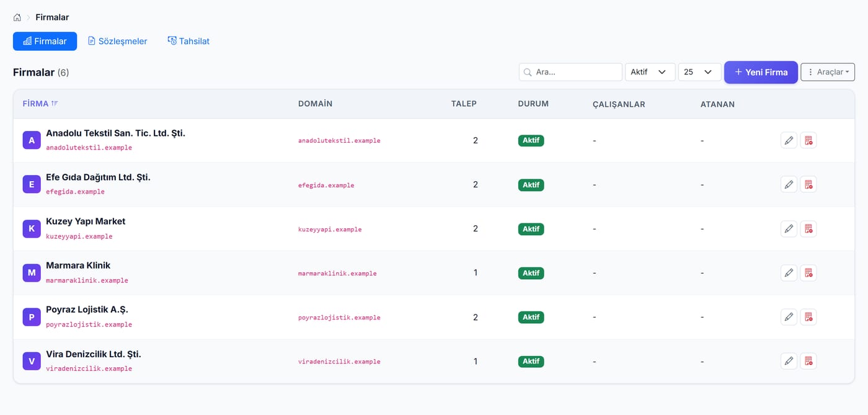Edit Kuzey Yapı Market with pencil icon
Viewport: 868px width, 415px height.
(789, 229)
